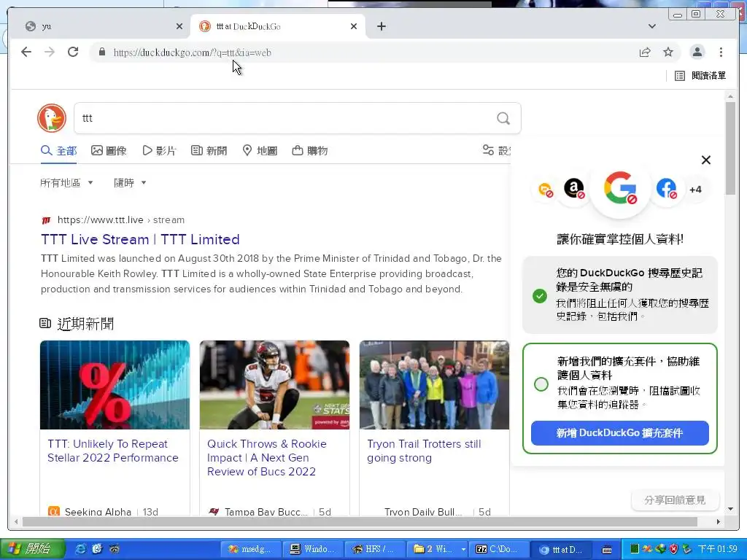Image resolution: width=747 pixels, height=560 pixels.
Task: Close the privacy promo panel
Action: coord(706,160)
